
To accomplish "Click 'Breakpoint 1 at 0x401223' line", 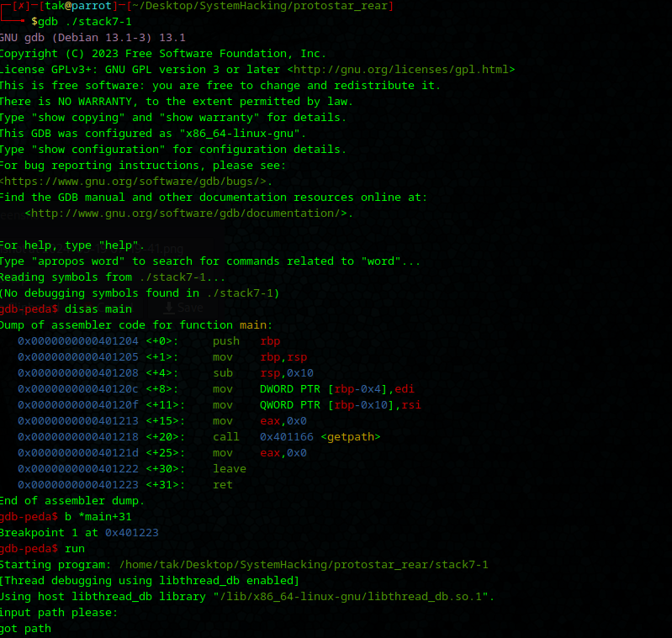I will point(79,532).
